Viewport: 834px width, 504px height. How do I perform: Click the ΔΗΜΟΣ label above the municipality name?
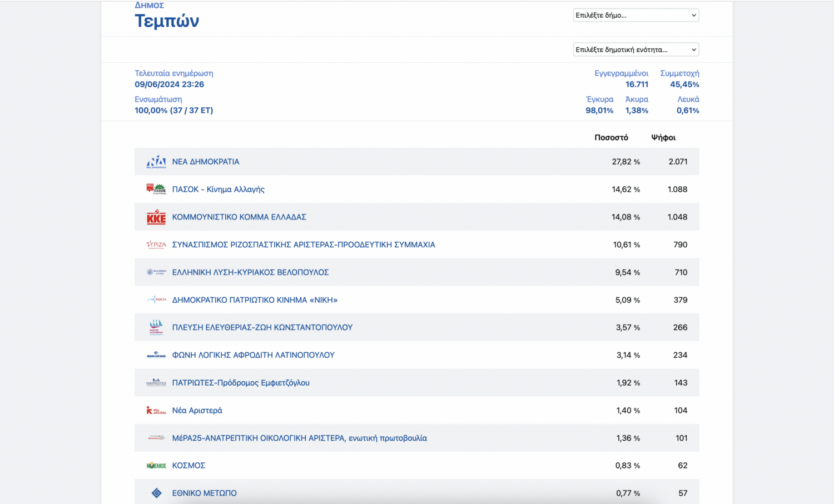tap(150, 5)
